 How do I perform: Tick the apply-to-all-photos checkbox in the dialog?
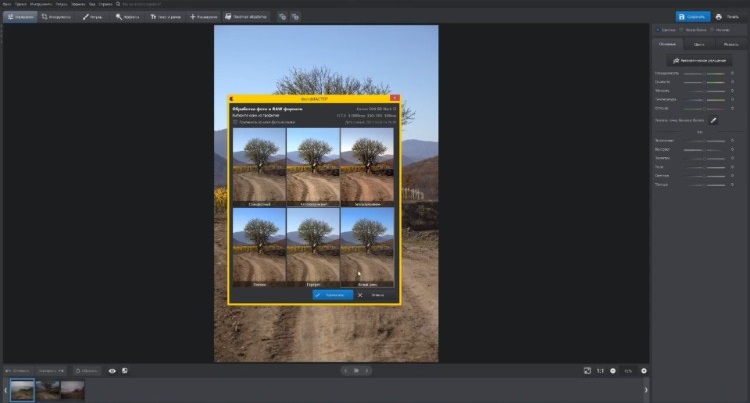click(236, 122)
